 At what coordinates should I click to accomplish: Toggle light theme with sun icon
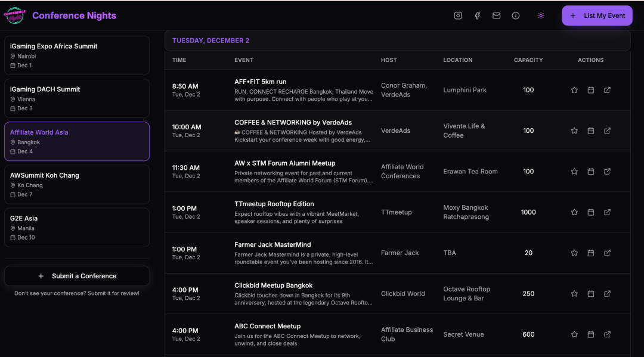tap(541, 15)
